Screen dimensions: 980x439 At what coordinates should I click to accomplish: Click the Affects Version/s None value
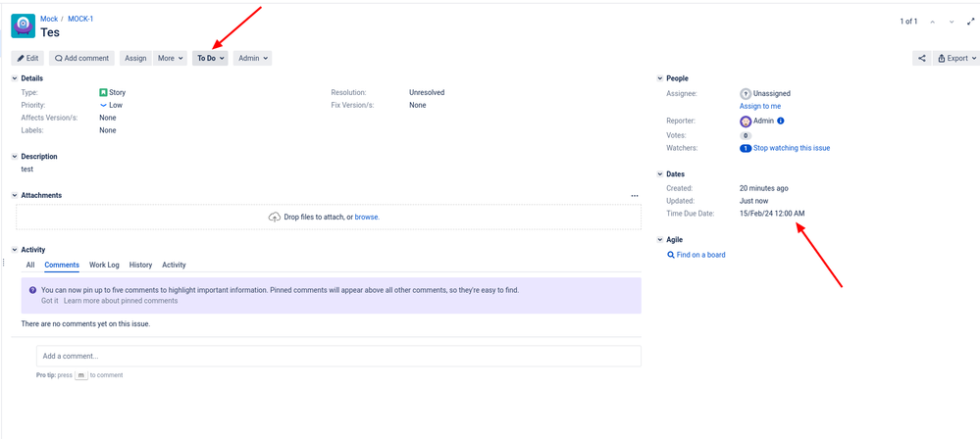pyautogui.click(x=108, y=118)
